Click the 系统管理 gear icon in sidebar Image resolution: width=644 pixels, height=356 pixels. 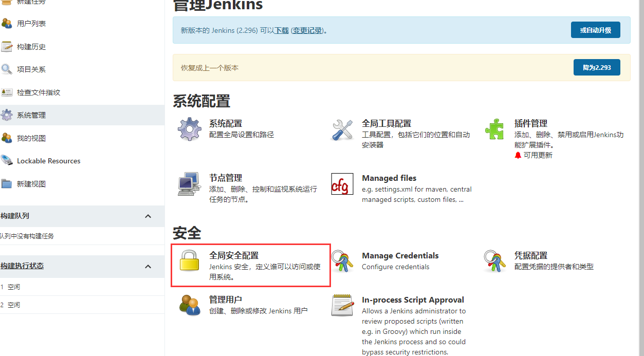pyautogui.click(x=7, y=115)
